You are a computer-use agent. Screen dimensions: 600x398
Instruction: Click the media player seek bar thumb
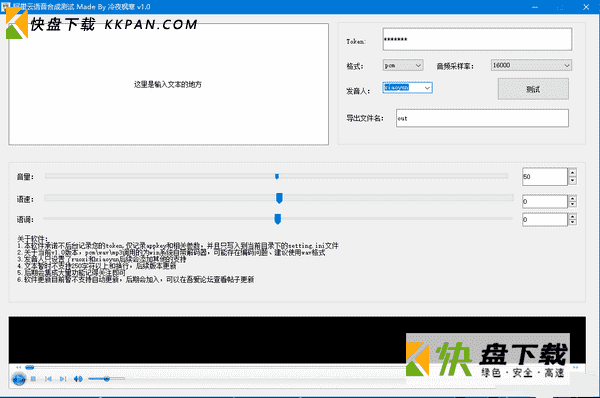29,367
